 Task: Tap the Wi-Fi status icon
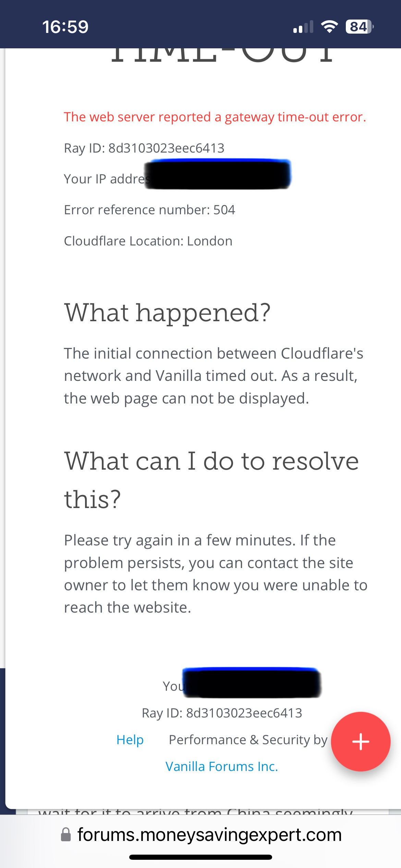pyautogui.click(x=329, y=26)
